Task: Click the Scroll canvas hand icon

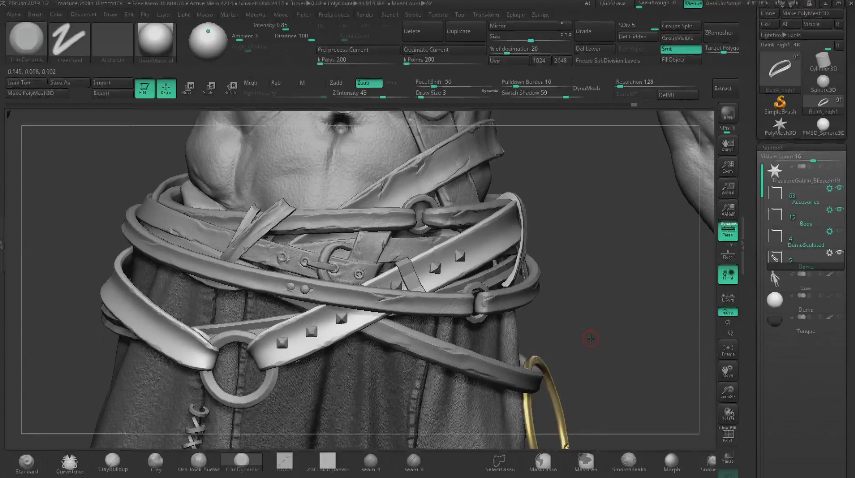Action: tap(727, 146)
